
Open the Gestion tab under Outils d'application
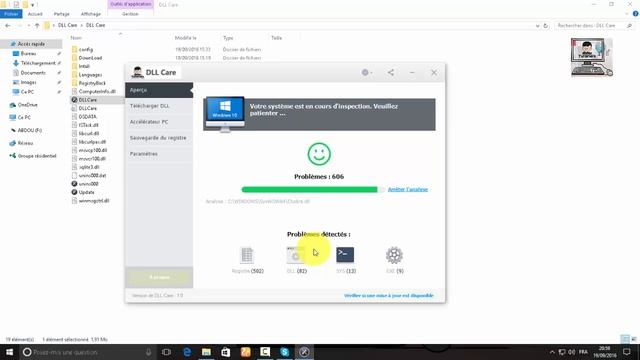pos(130,14)
